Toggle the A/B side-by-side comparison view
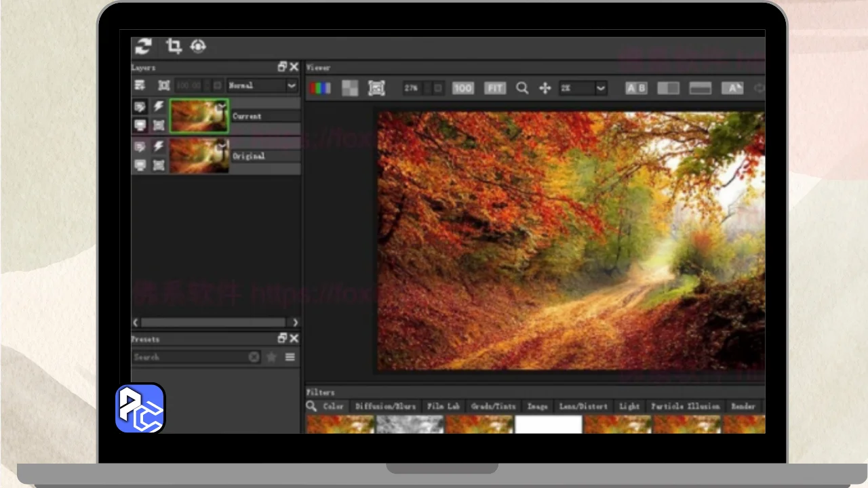The height and width of the screenshot is (488, 868). coord(636,88)
